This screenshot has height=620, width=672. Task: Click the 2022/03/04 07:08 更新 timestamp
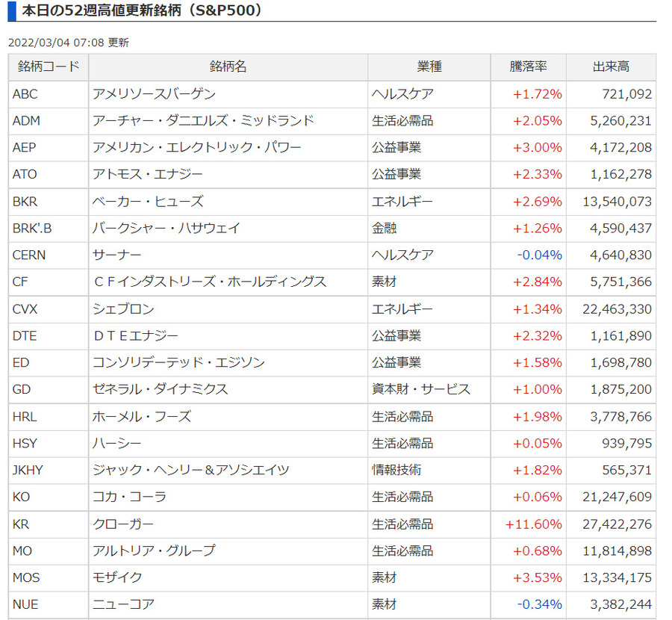pos(69,43)
